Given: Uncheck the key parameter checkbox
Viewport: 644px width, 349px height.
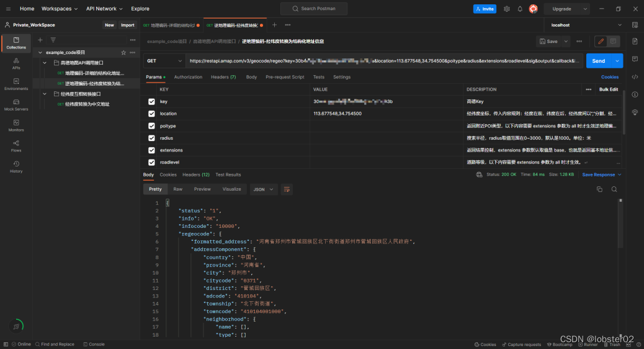Looking at the screenshot, I should (151, 102).
